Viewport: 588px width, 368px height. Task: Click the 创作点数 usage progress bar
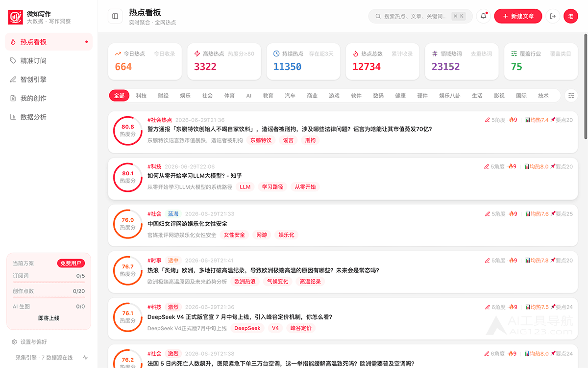(49, 297)
